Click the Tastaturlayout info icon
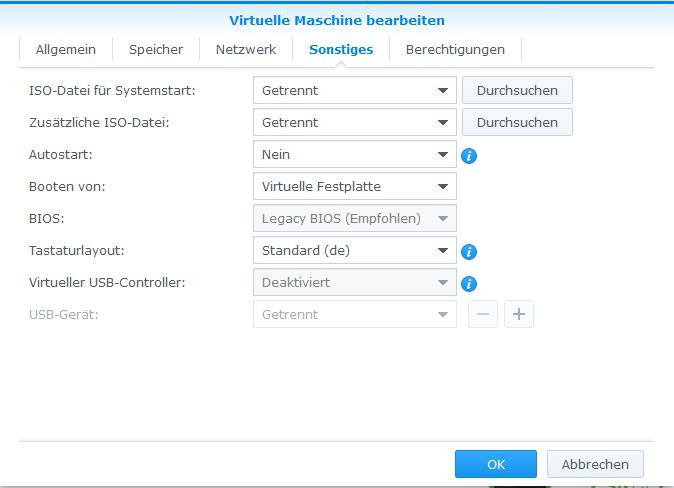This screenshot has width=674, height=488. [468, 251]
